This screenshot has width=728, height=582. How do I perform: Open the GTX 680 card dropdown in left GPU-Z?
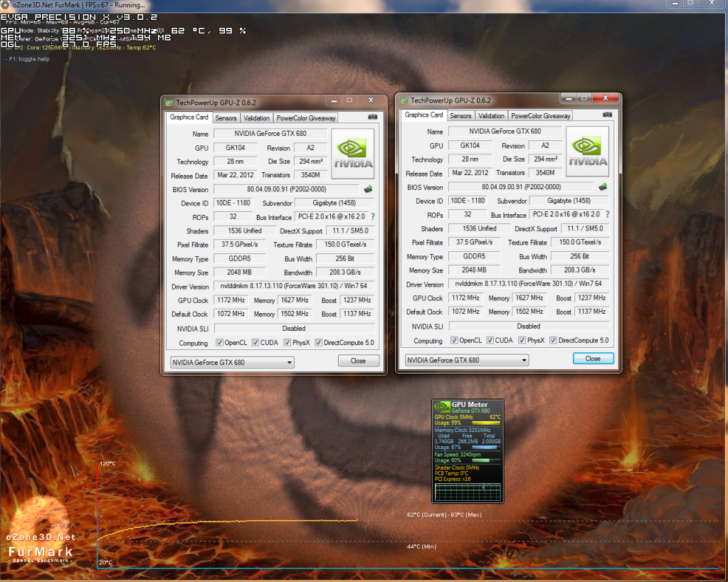(232, 362)
